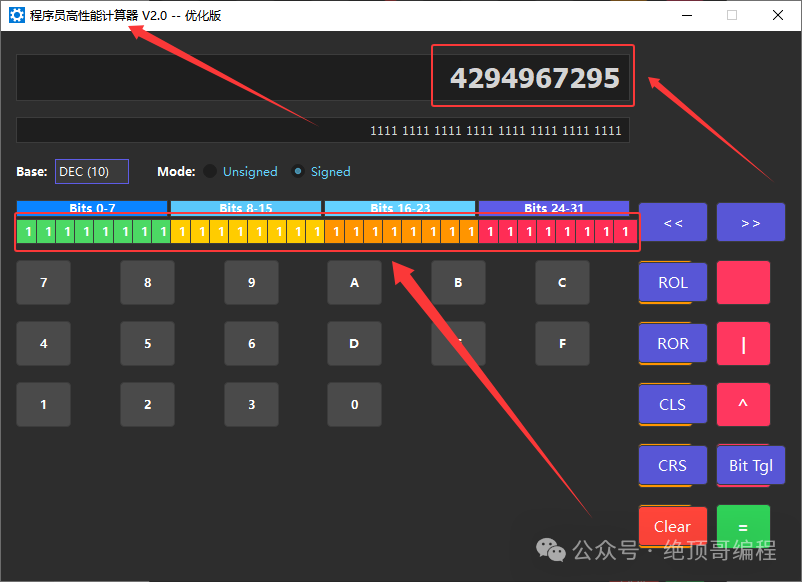Click the Bits 8-15 header

[246, 208]
